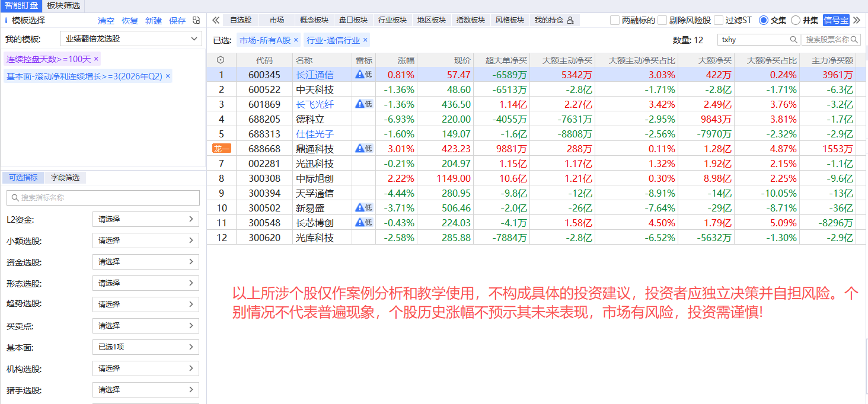Expand the 趋势选股 selector

146,304
